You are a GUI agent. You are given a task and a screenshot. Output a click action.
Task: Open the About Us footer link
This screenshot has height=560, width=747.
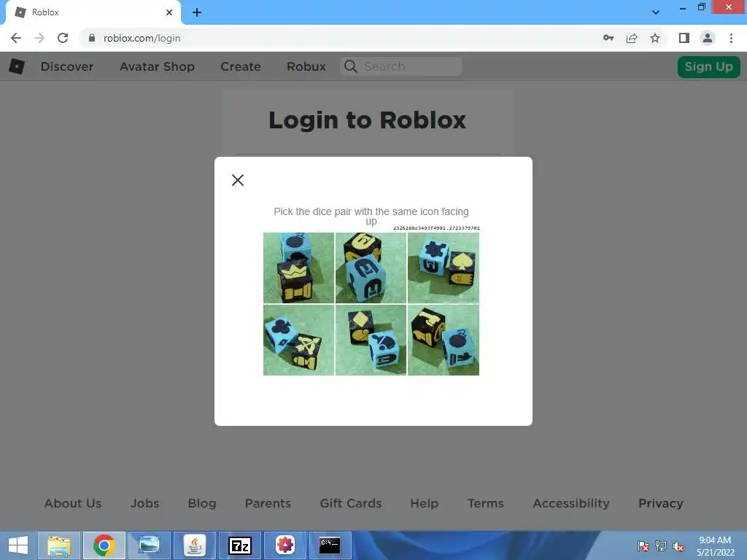(73, 503)
